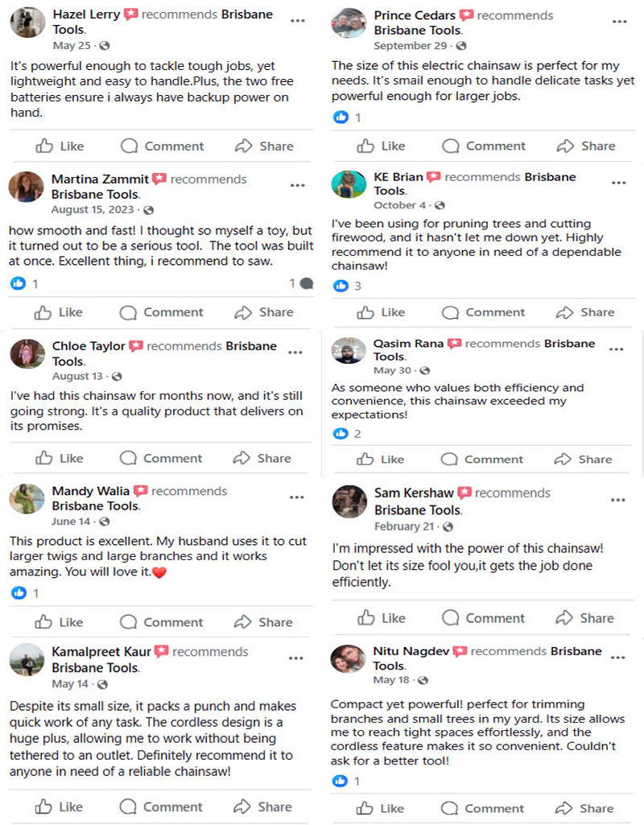Click Share arrow on Prince Cedars' review
Viewport: 644px width, 825px height.
586,146
